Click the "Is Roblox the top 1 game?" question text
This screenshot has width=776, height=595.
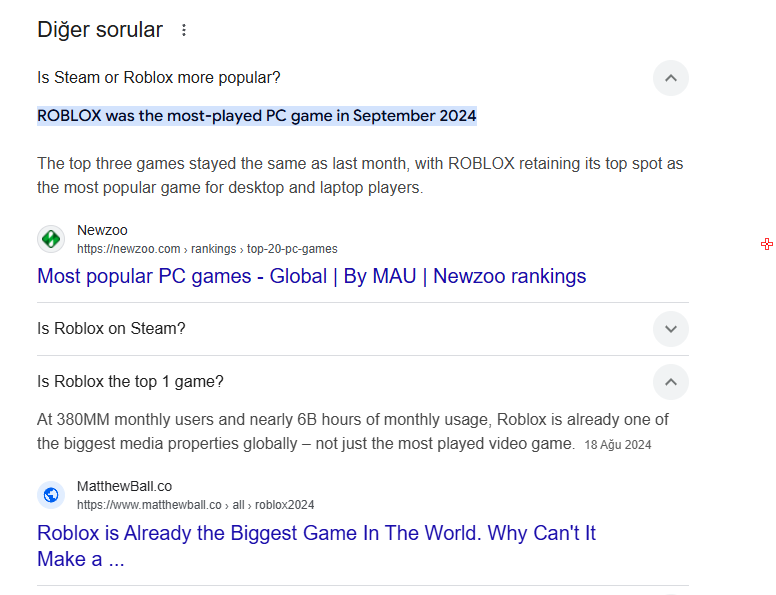(130, 382)
